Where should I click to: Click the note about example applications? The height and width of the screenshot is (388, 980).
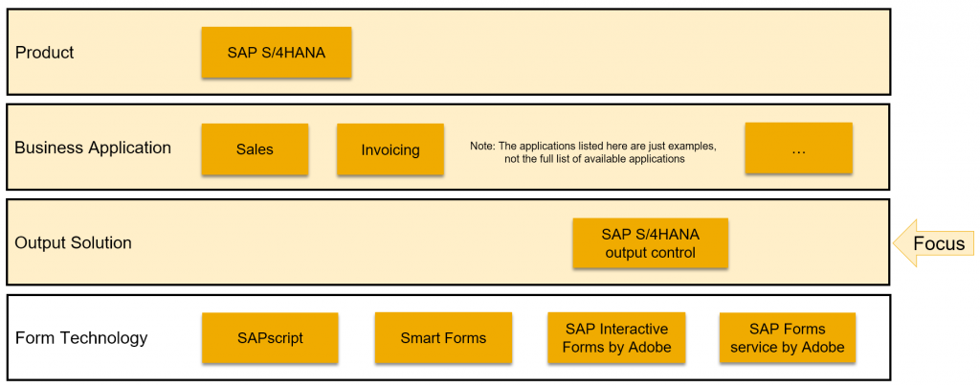(593, 152)
